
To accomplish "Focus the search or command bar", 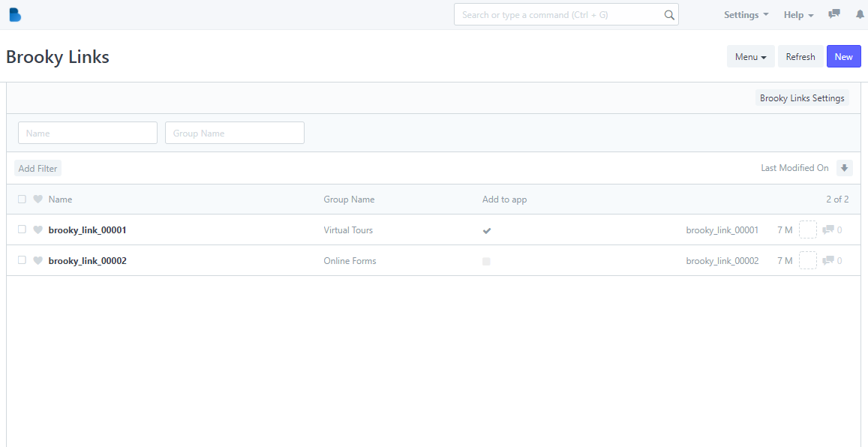I will (x=566, y=14).
